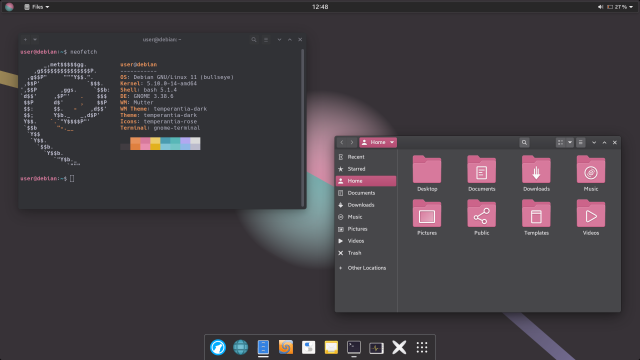
Task: Maximize the terminal with the up chevron
Action: pyautogui.click(x=290, y=40)
